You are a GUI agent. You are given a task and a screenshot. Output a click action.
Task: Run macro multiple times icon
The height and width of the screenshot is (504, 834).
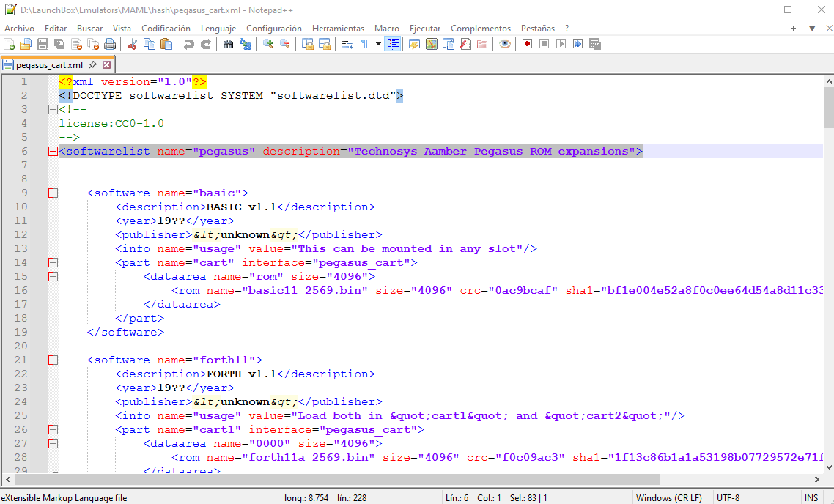click(578, 44)
